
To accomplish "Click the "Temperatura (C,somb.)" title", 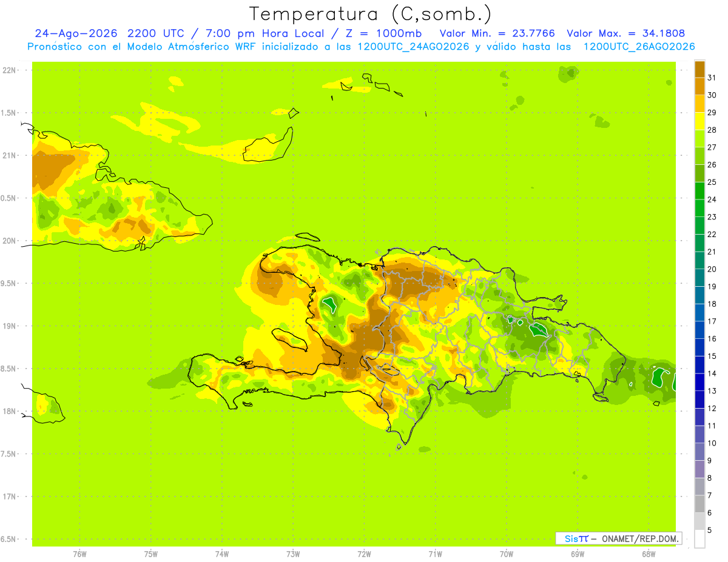I will tap(370, 14).
